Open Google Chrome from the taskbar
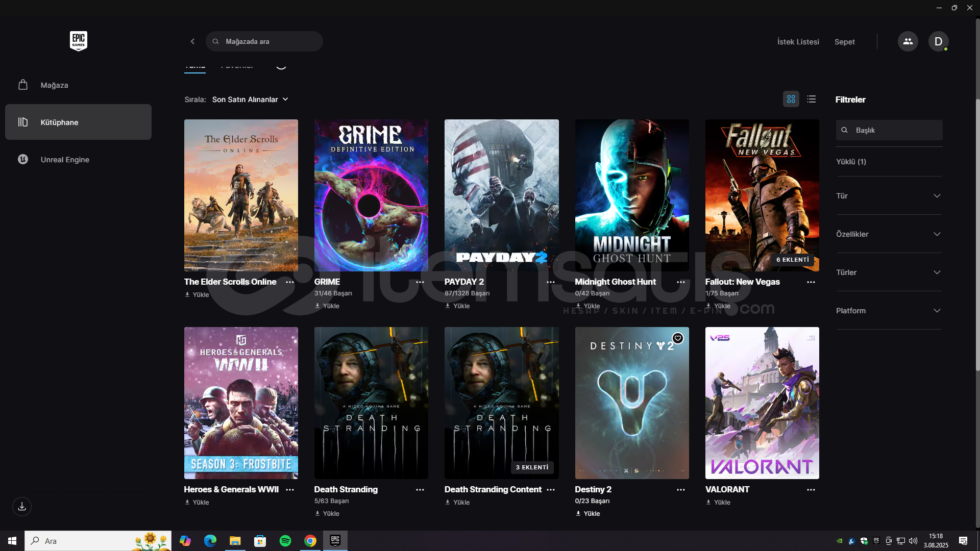Image resolution: width=980 pixels, height=551 pixels. [310, 541]
